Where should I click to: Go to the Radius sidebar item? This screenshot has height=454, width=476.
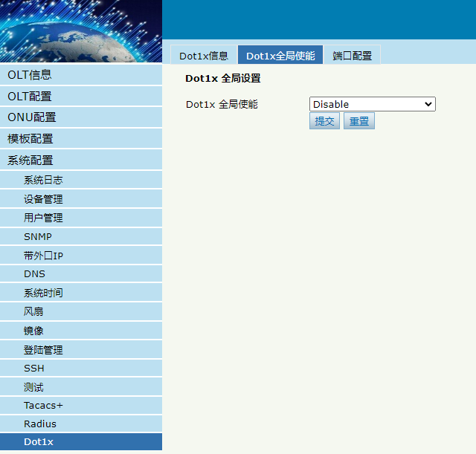coord(81,424)
